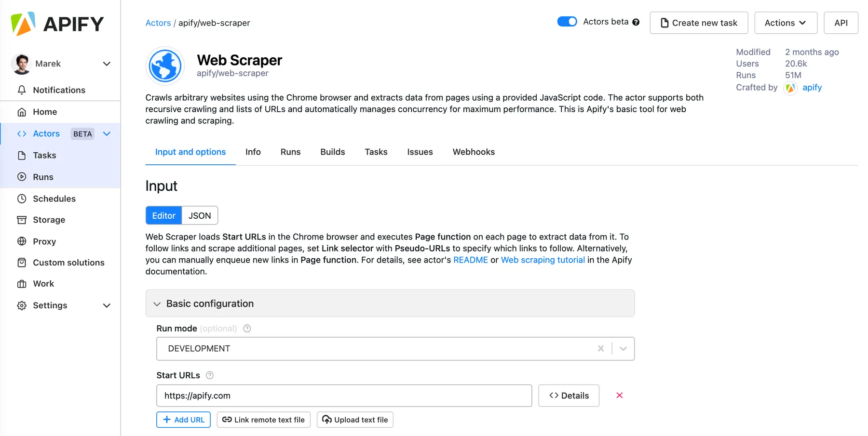Expand the Settings sidebar chevron
The image size is (868, 436).
(x=107, y=305)
